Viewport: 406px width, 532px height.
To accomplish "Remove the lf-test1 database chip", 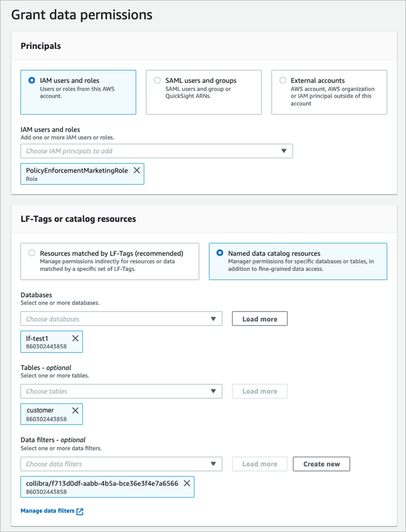I will 75,338.
